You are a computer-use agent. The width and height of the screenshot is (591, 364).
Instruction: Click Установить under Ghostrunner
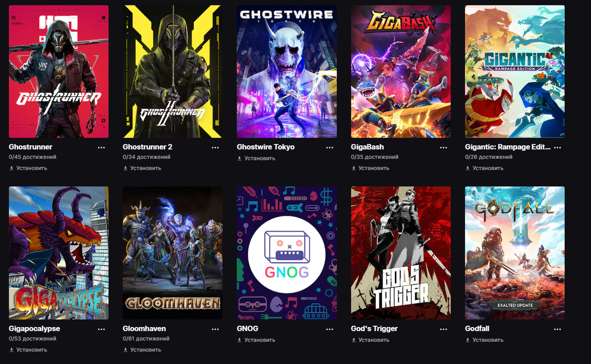[28, 168]
